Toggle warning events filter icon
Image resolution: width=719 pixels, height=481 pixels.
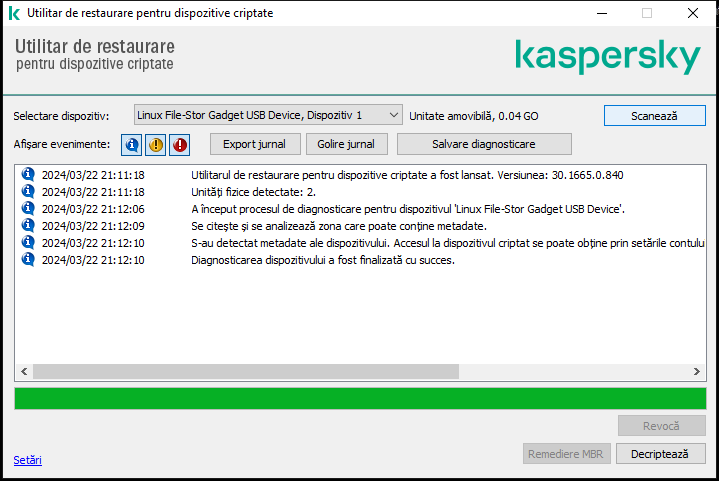pos(156,145)
